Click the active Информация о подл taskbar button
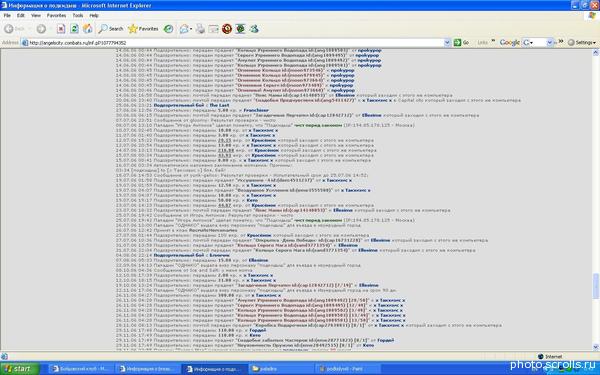The height and width of the screenshot is (375, 600). tap(214, 369)
